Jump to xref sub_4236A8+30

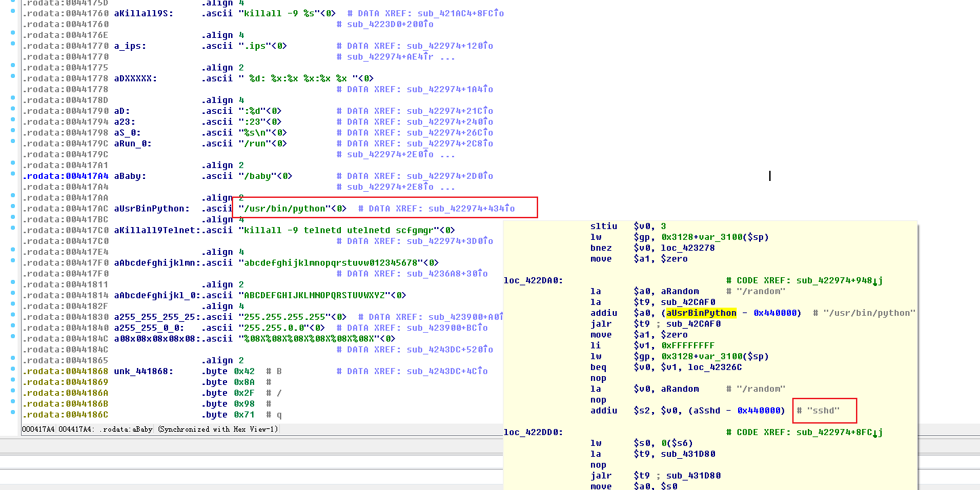(x=448, y=274)
